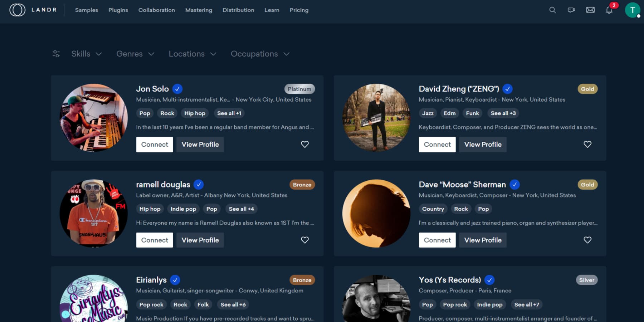The width and height of the screenshot is (644, 322).
Task: Click ramell douglas's profile photo
Action: (94, 213)
